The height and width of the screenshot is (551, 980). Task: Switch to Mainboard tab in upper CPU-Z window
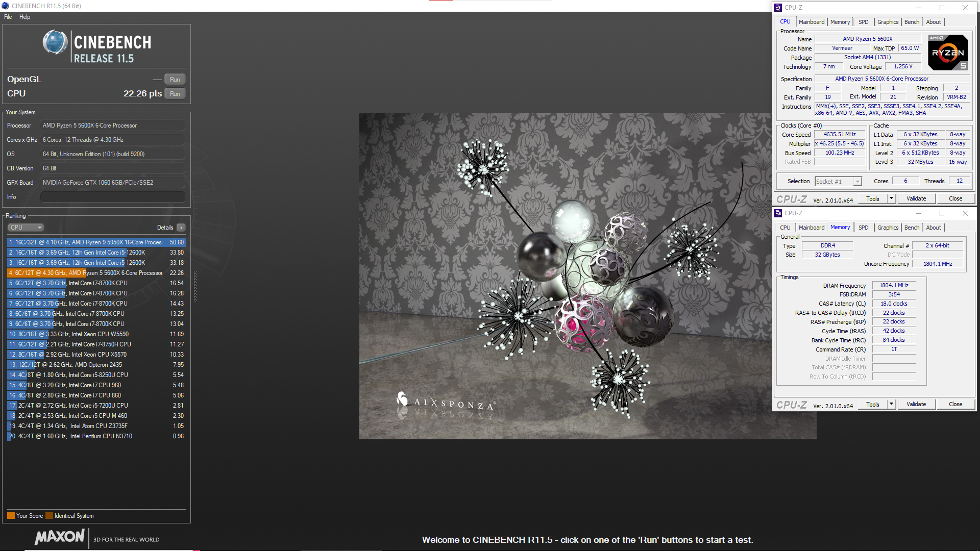coord(812,22)
